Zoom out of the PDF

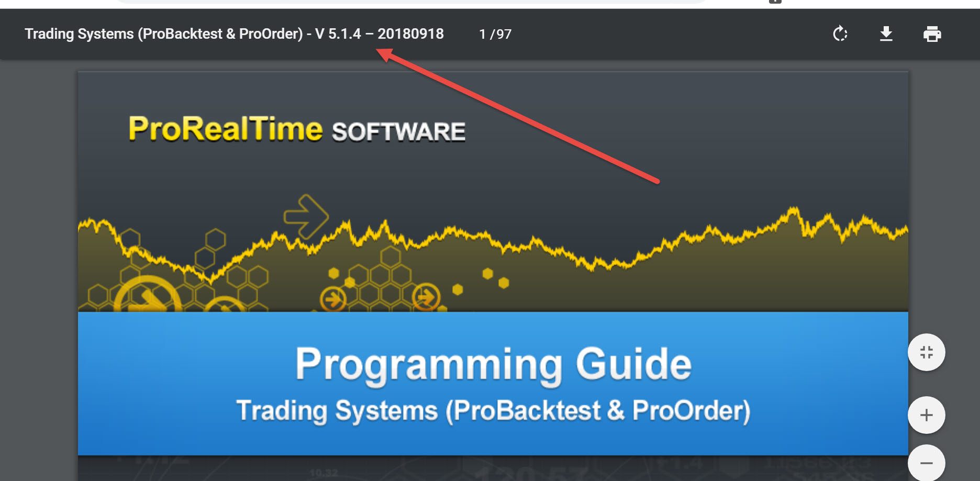click(927, 463)
